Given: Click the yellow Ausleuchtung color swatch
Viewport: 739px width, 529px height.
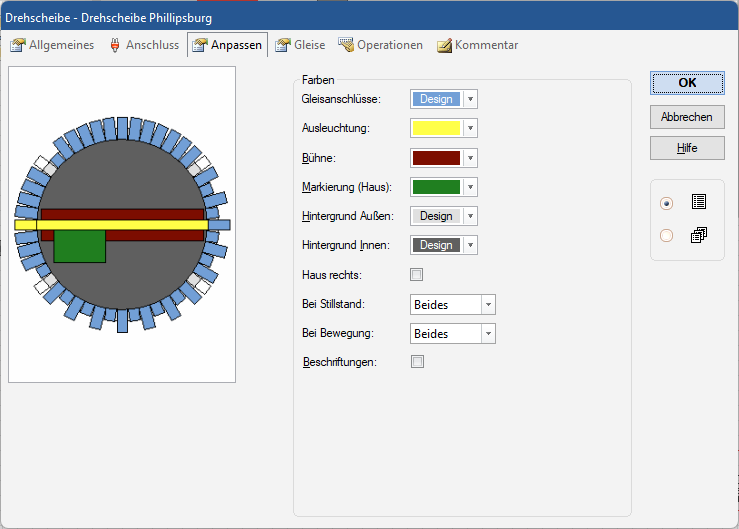Looking at the screenshot, I should click(x=436, y=128).
